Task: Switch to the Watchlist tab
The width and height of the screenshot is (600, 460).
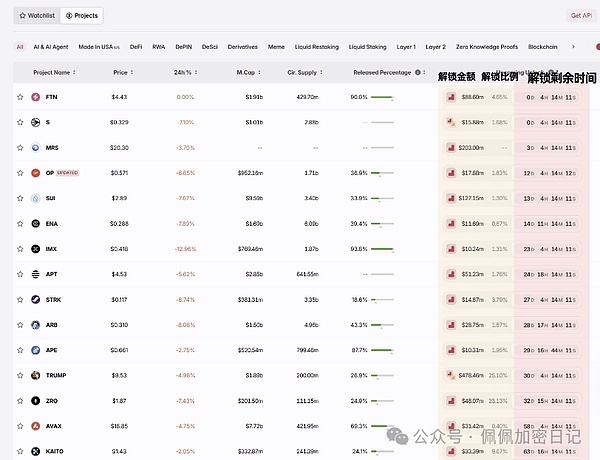Action: [37, 16]
